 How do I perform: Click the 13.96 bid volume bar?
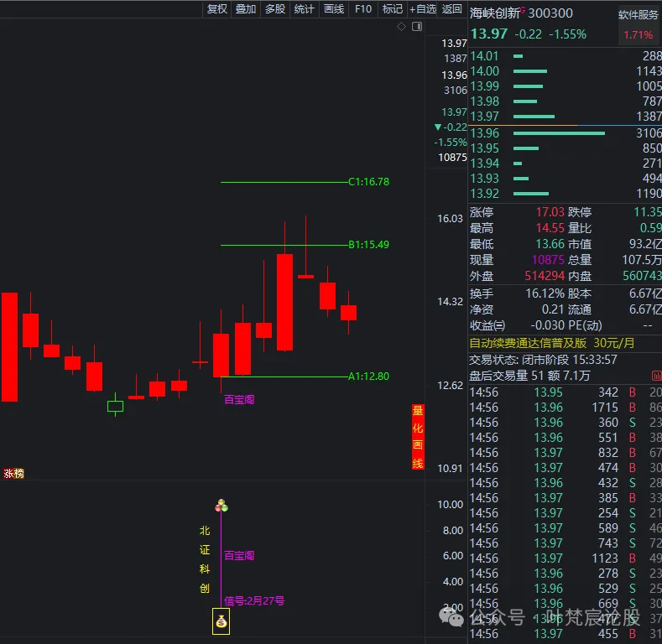pos(558,133)
